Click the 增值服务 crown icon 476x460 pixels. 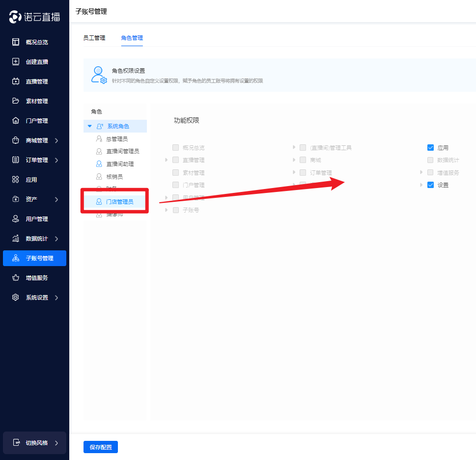[x=16, y=278]
